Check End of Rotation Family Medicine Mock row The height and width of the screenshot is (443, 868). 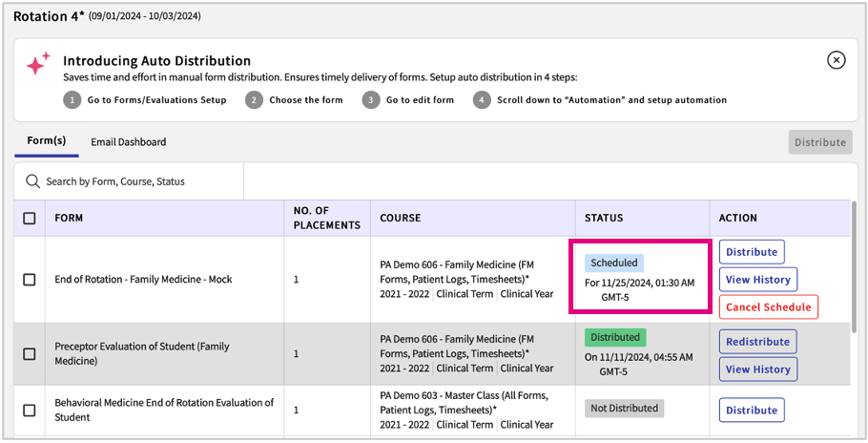(30, 280)
